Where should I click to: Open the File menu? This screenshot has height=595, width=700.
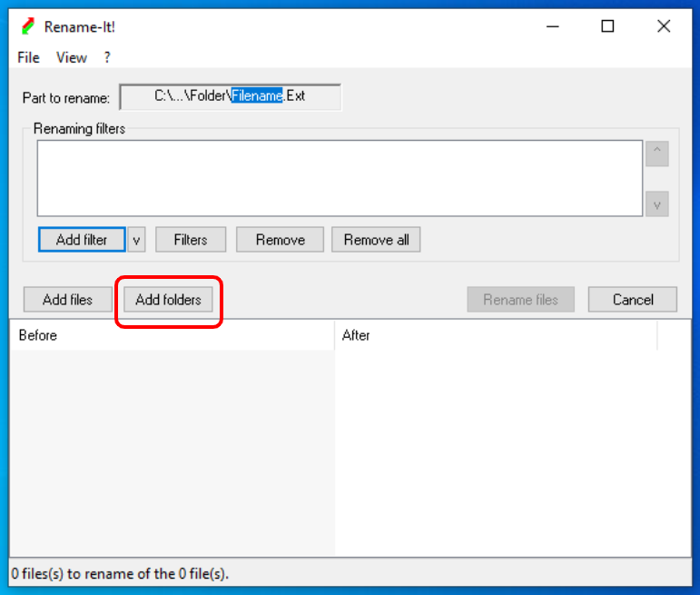(x=28, y=57)
